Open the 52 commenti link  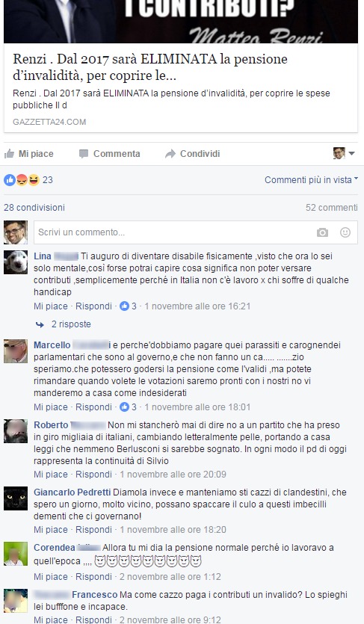pos(331,207)
